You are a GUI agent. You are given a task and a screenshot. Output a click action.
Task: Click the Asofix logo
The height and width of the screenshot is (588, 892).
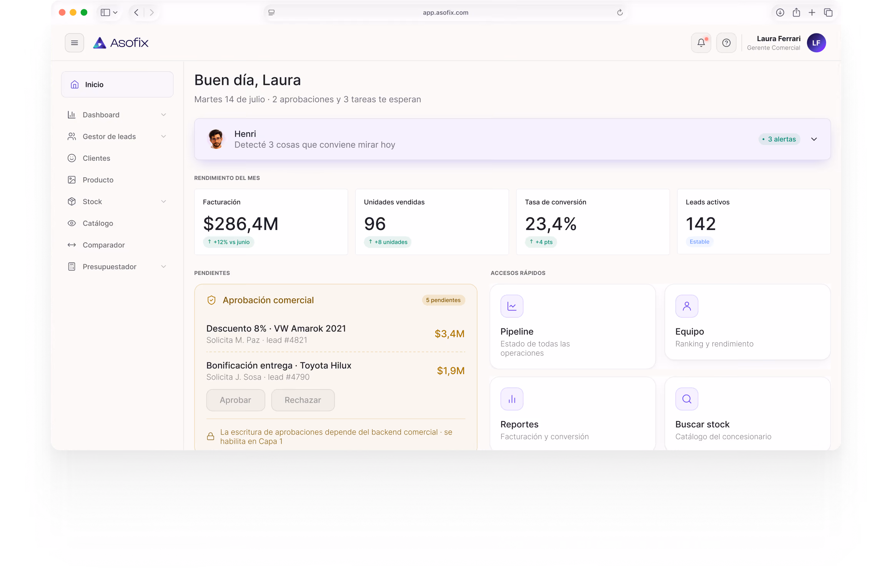pos(121,43)
